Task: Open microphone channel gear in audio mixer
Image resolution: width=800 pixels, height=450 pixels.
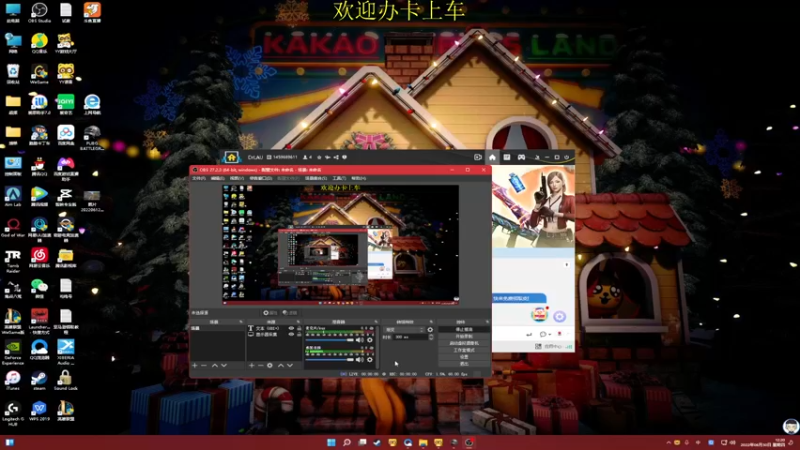Action: coord(370,340)
